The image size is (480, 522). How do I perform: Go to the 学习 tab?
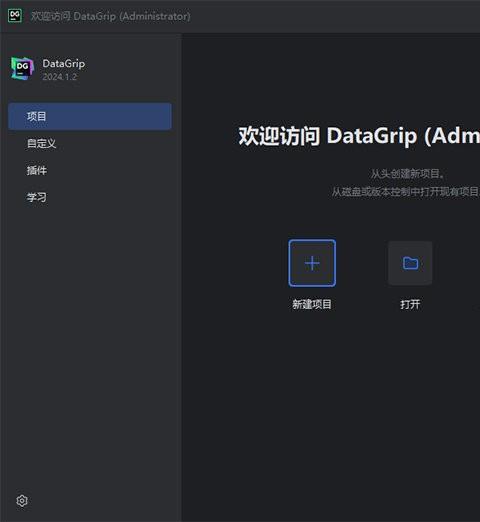pos(90,197)
